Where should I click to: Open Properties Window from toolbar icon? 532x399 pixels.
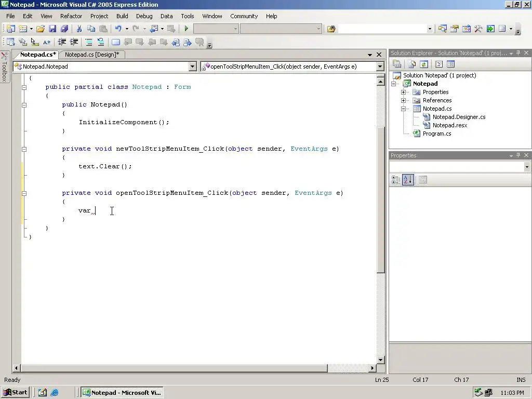[x=454, y=29]
